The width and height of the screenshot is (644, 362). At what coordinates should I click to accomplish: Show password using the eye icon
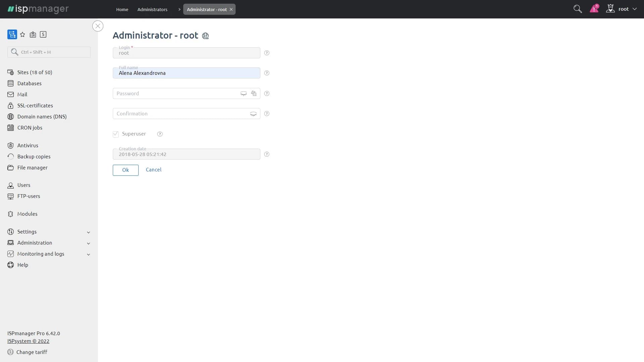point(244,94)
